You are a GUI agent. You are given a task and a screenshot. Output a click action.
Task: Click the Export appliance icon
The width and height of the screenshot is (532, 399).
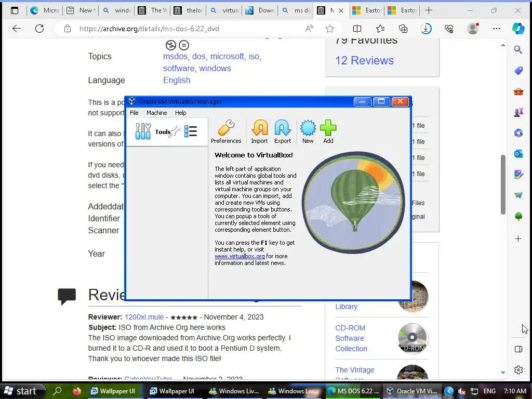point(283,131)
